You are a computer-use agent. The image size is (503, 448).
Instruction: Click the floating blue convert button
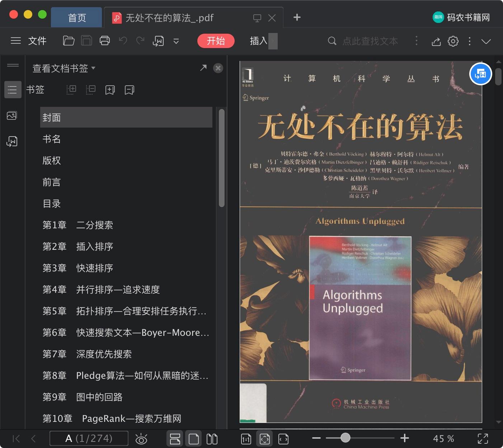480,74
